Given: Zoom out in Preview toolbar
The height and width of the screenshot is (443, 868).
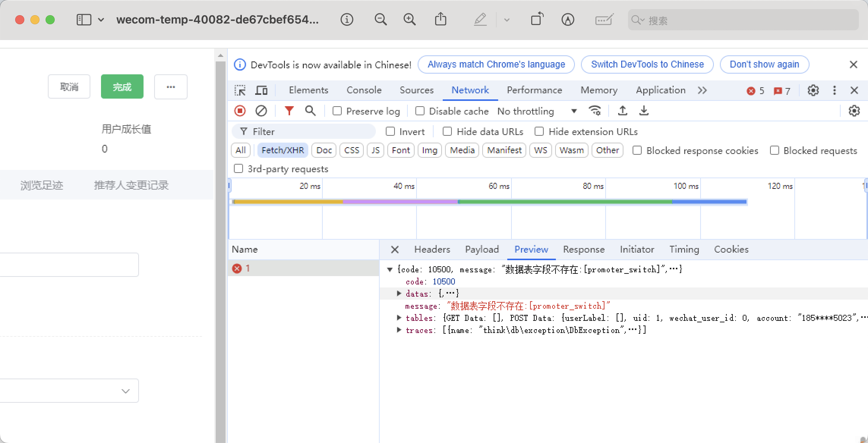Looking at the screenshot, I should pyautogui.click(x=380, y=19).
